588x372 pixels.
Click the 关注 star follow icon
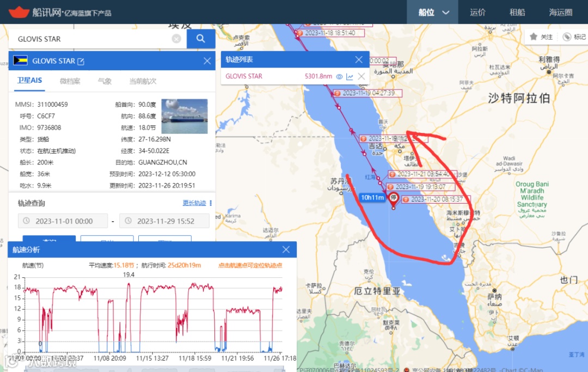click(x=533, y=36)
